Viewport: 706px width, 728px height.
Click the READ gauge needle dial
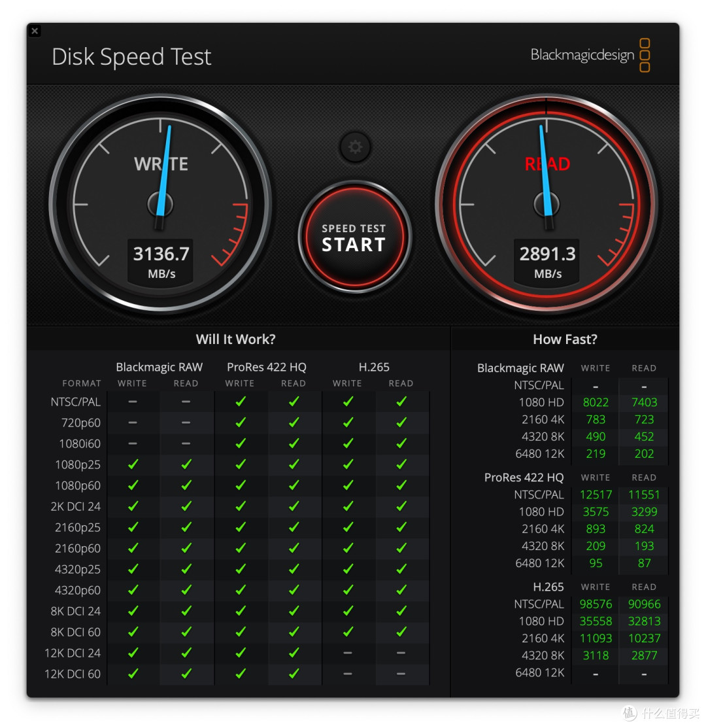(546, 204)
